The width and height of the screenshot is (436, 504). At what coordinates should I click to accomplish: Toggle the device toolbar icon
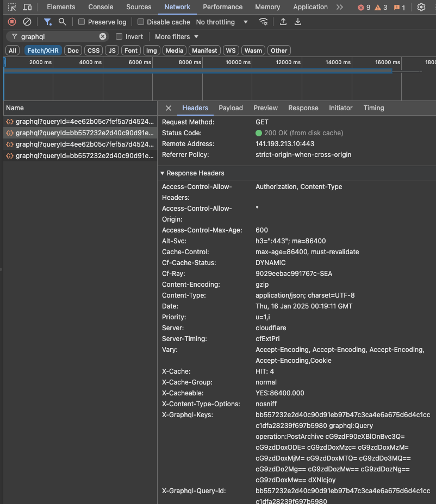pos(27,7)
